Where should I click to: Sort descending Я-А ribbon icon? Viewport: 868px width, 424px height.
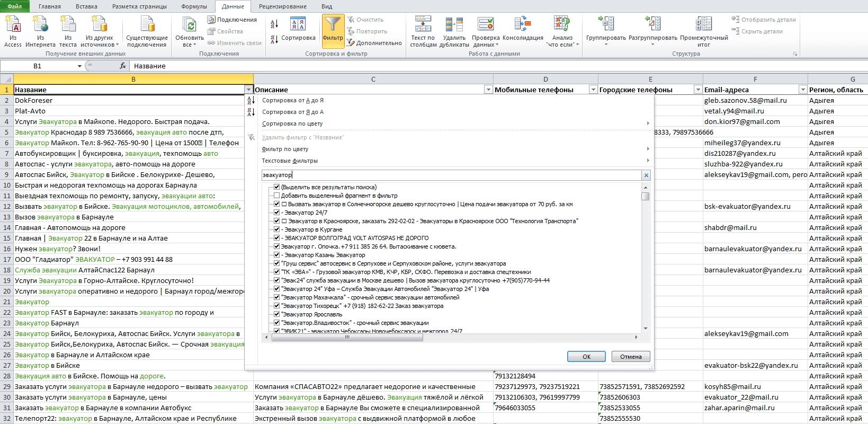(x=274, y=39)
